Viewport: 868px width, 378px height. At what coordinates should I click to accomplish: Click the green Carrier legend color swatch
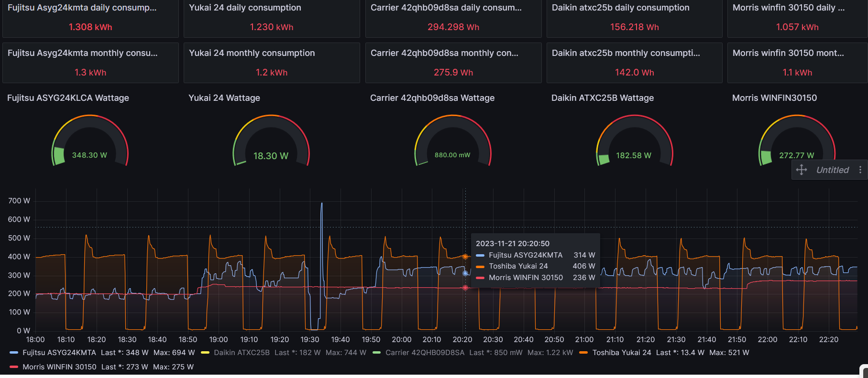point(377,353)
